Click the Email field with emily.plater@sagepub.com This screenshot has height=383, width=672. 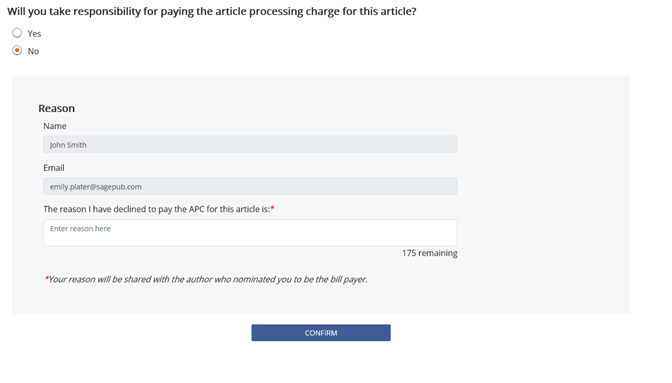tap(250, 186)
